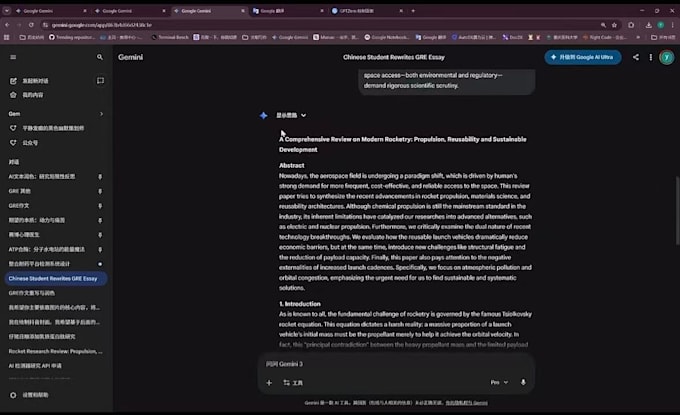Unpin the first AI conversation via pin icon
Screen dimensions: 680x415
point(100,177)
